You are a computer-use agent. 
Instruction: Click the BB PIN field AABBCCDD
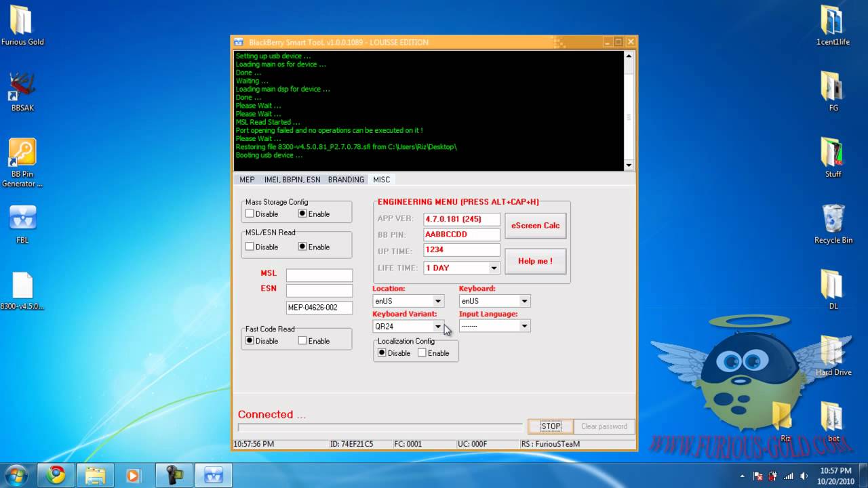[462, 235]
